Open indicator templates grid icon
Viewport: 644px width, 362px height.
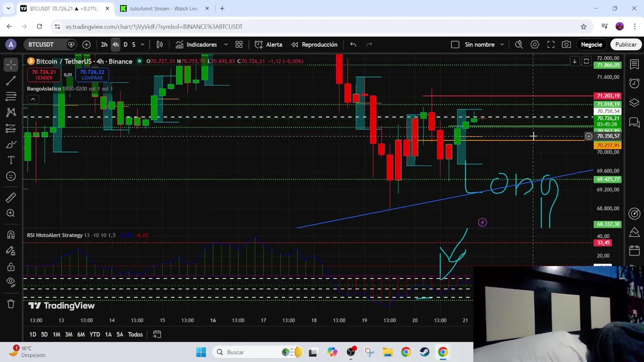coord(239,45)
